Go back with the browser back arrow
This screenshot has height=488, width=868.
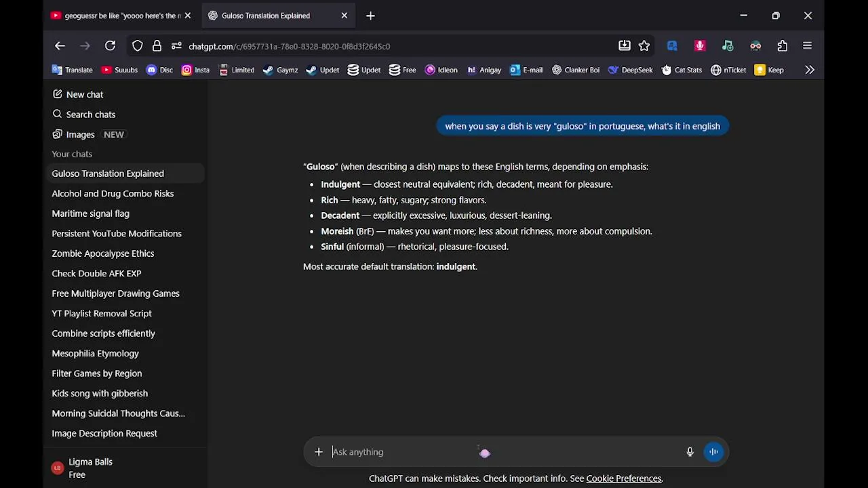click(x=60, y=46)
